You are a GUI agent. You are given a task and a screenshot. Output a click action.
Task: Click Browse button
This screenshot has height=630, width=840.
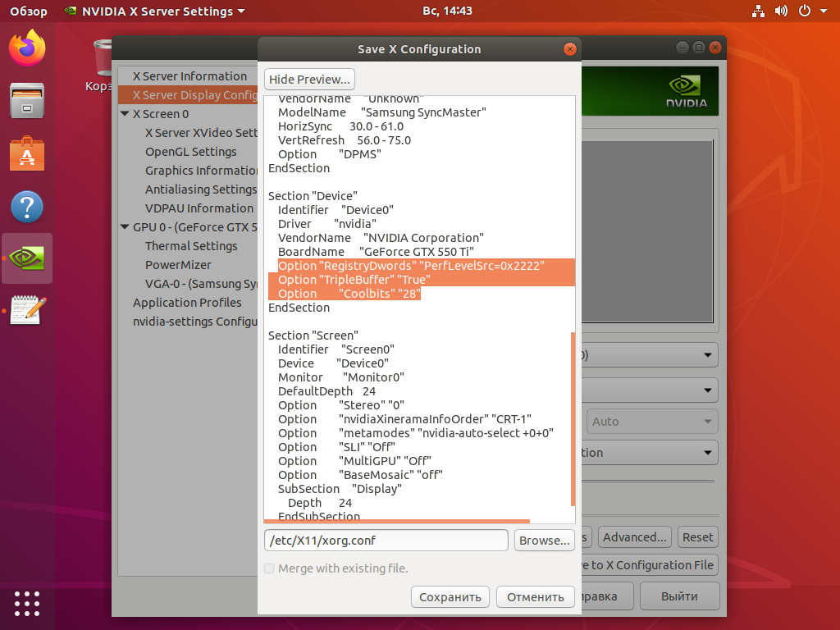[545, 540]
